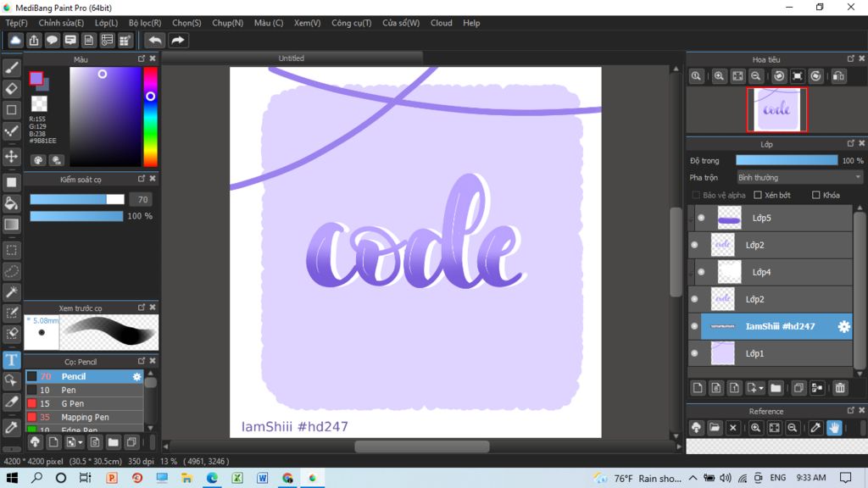Switch to the Untitled canvas tab
The image size is (868, 488).
click(x=292, y=58)
